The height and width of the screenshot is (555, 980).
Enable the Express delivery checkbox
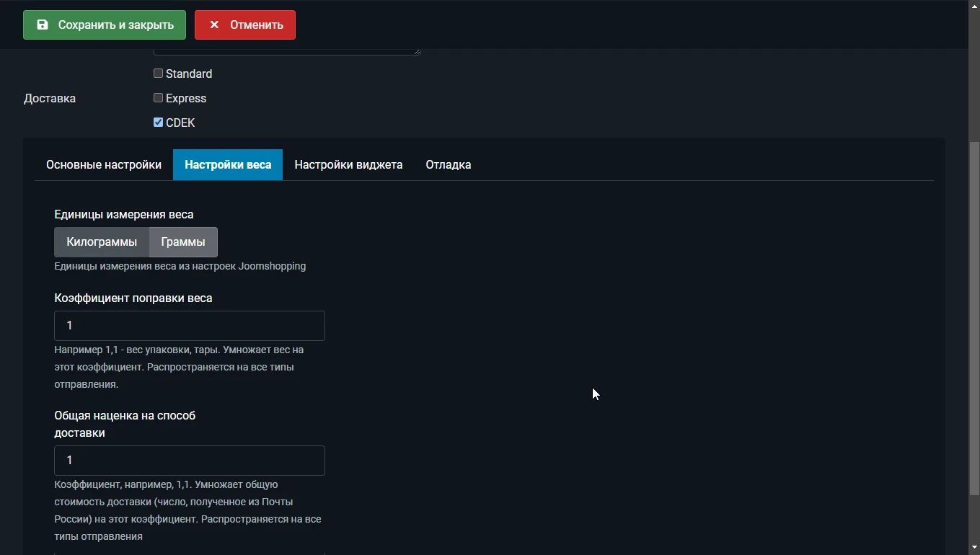(158, 98)
